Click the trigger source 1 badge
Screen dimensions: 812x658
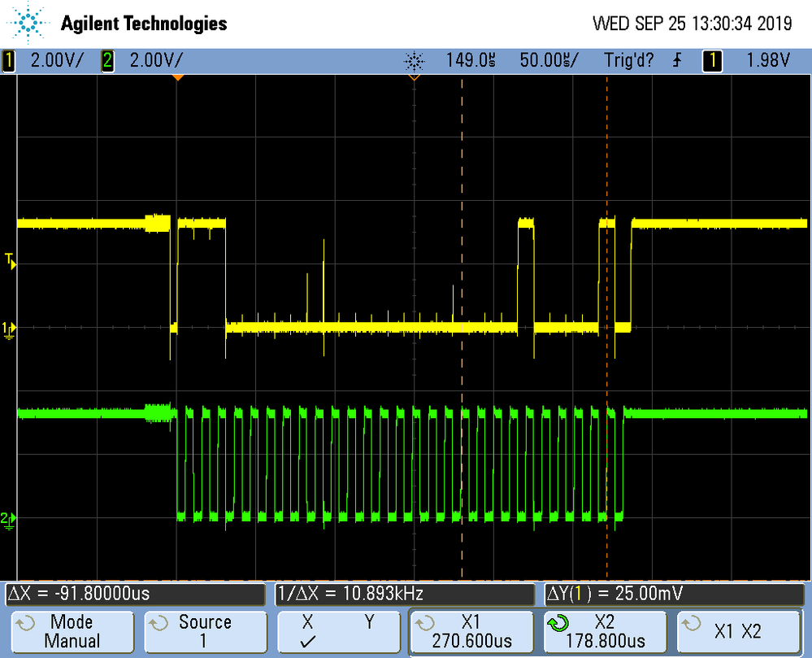712,61
